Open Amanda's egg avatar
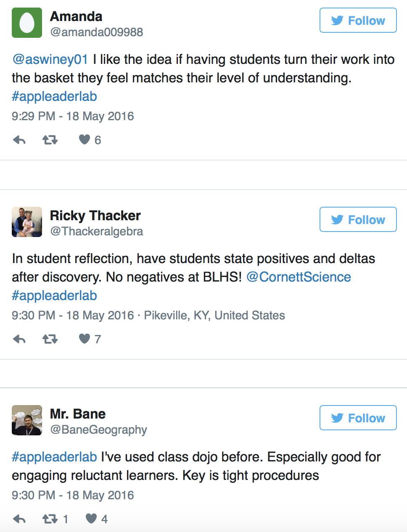Screen dimensions: 407x532 (27, 23)
